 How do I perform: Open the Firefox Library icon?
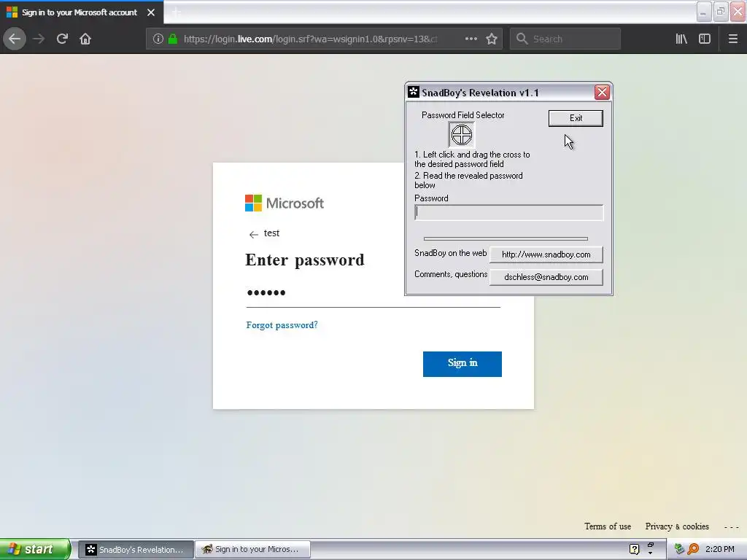tap(681, 39)
